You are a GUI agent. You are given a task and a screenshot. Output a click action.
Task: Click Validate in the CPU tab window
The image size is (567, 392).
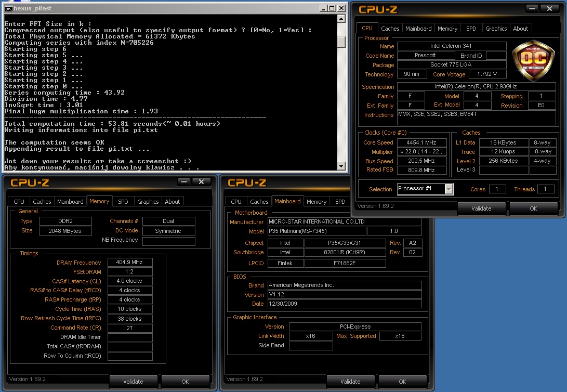click(x=481, y=208)
